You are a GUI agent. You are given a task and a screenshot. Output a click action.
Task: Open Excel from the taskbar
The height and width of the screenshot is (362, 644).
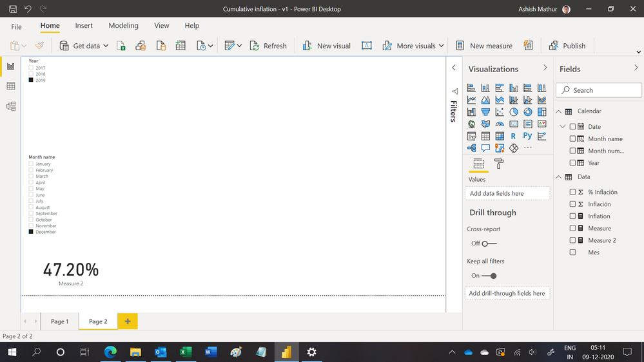point(186,352)
